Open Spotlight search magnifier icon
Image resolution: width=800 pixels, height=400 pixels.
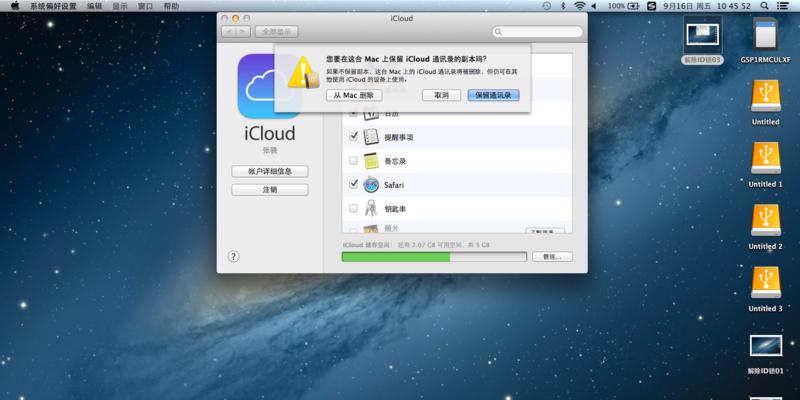[x=764, y=6]
